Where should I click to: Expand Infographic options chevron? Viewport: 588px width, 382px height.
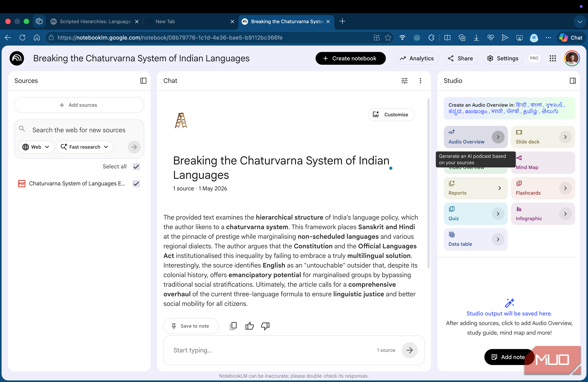click(x=565, y=214)
